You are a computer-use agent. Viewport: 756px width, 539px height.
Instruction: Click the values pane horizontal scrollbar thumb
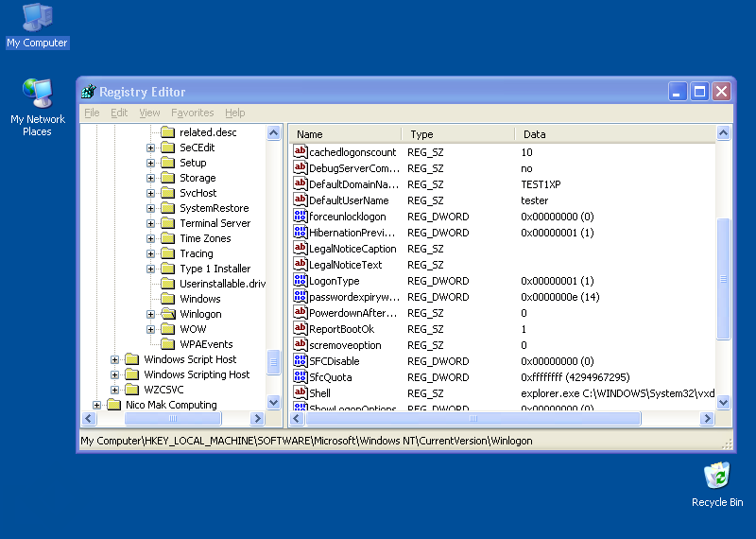pyautogui.click(x=473, y=418)
